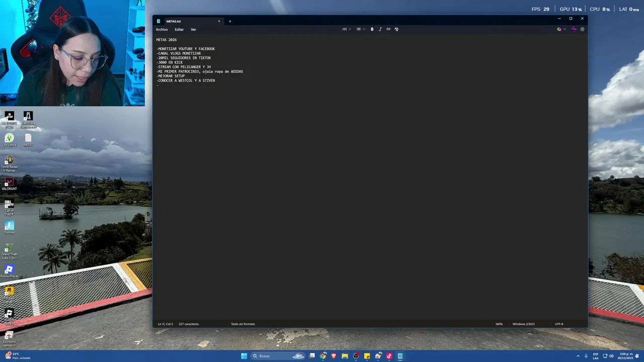This screenshot has height=362, width=644.
Task: Open the Ver menu
Action: [193, 30]
